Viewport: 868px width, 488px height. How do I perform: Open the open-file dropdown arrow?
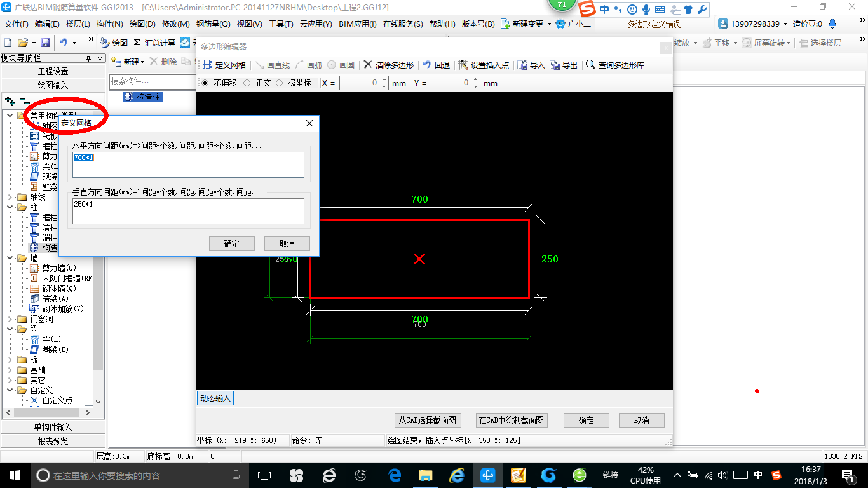tap(32, 43)
